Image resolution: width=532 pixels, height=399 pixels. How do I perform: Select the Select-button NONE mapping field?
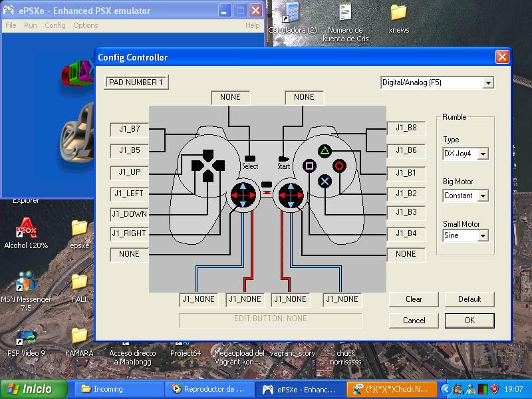tap(230, 97)
